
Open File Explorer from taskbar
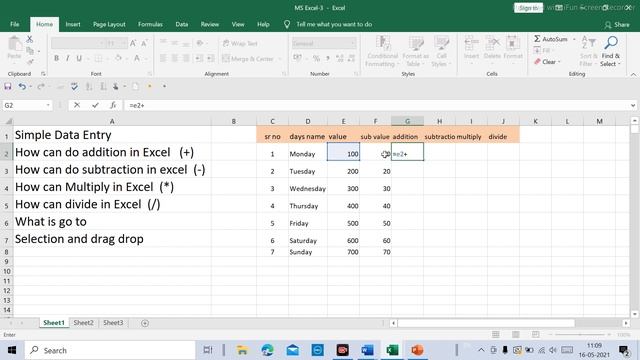click(242, 350)
